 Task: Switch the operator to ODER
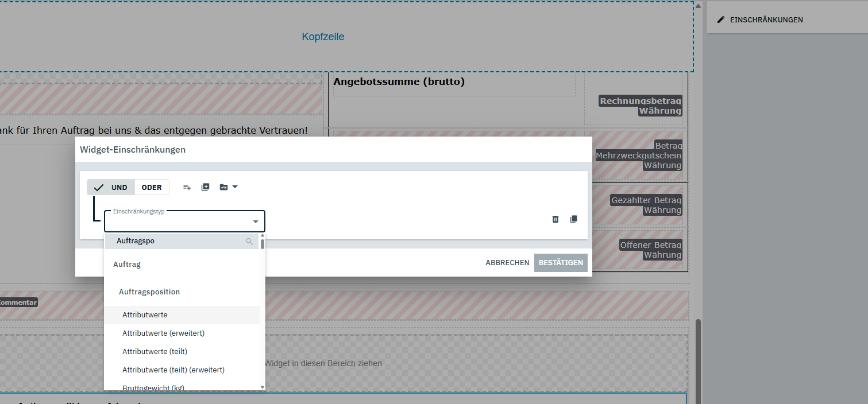pyautogui.click(x=152, y=187)
